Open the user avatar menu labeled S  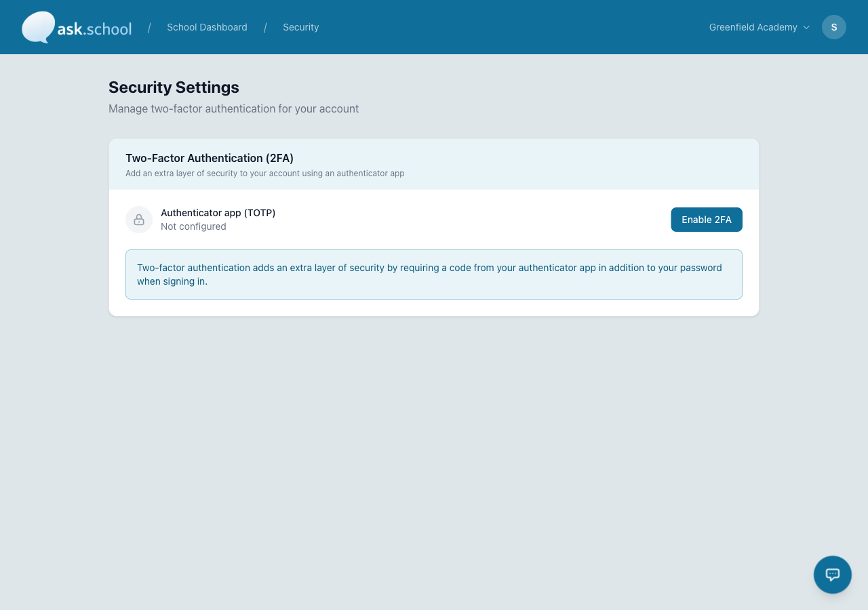click(834, 27)
